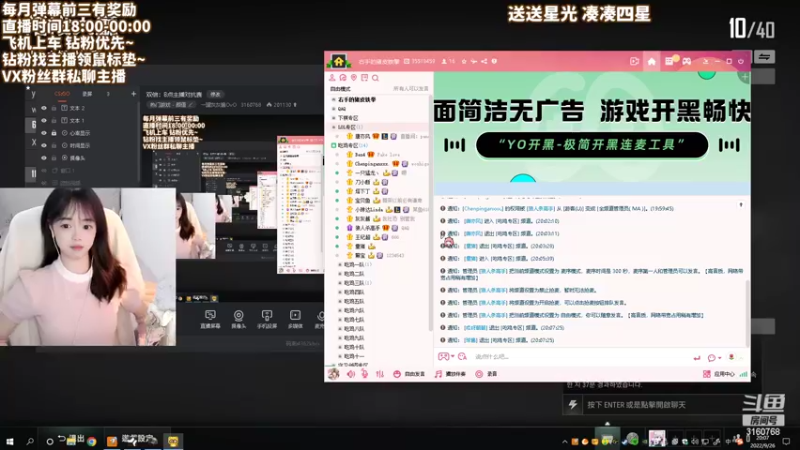This screenshot has width=800, height=450.
Task: Toggle visibility of 心率显示 layer
Action: (44, 133)
